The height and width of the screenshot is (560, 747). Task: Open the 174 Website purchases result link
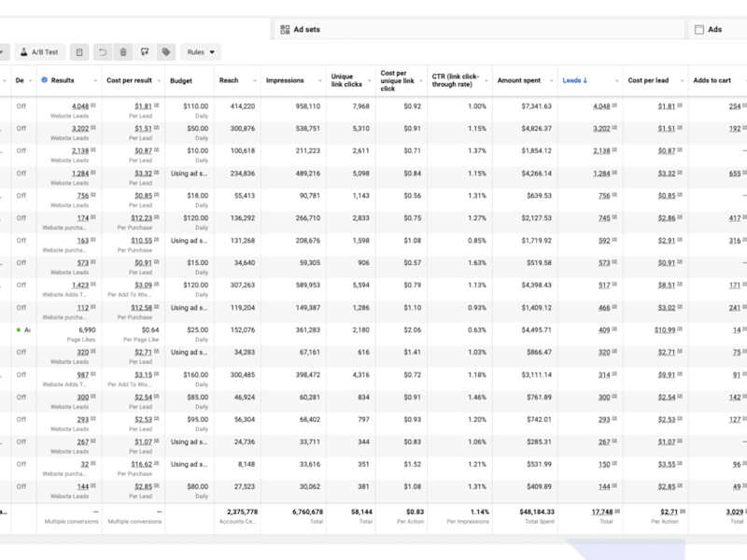pos(83,218)
